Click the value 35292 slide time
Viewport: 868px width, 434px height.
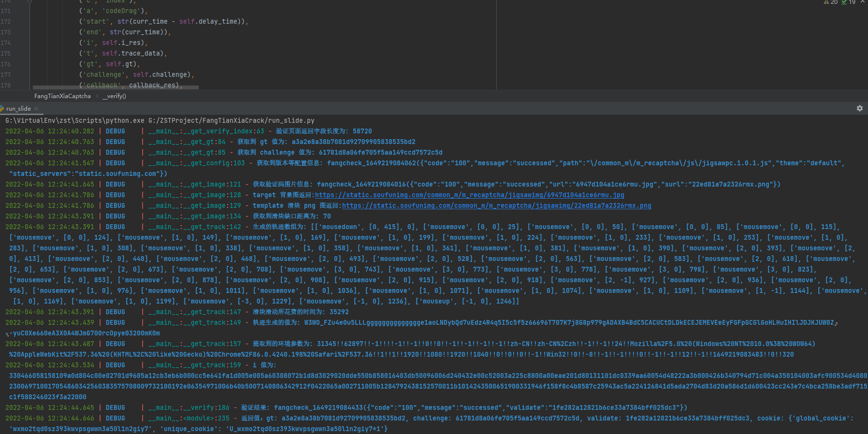tap(339, 312)
